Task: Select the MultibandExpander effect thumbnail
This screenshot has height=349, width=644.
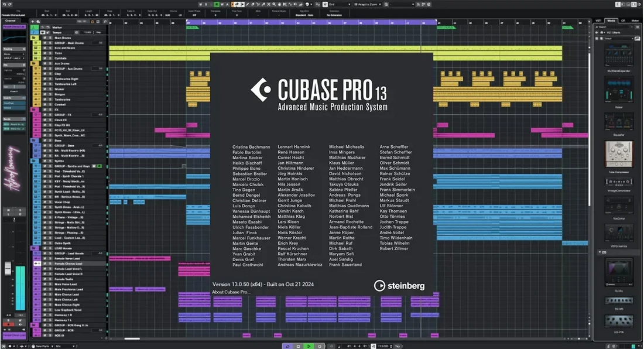Action: coord(619,57)
